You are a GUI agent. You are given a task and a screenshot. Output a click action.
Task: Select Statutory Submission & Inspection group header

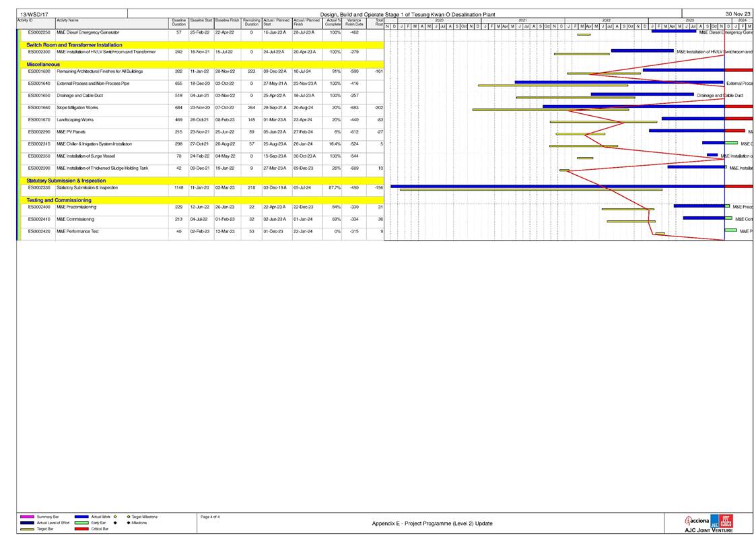pos(66,181)
